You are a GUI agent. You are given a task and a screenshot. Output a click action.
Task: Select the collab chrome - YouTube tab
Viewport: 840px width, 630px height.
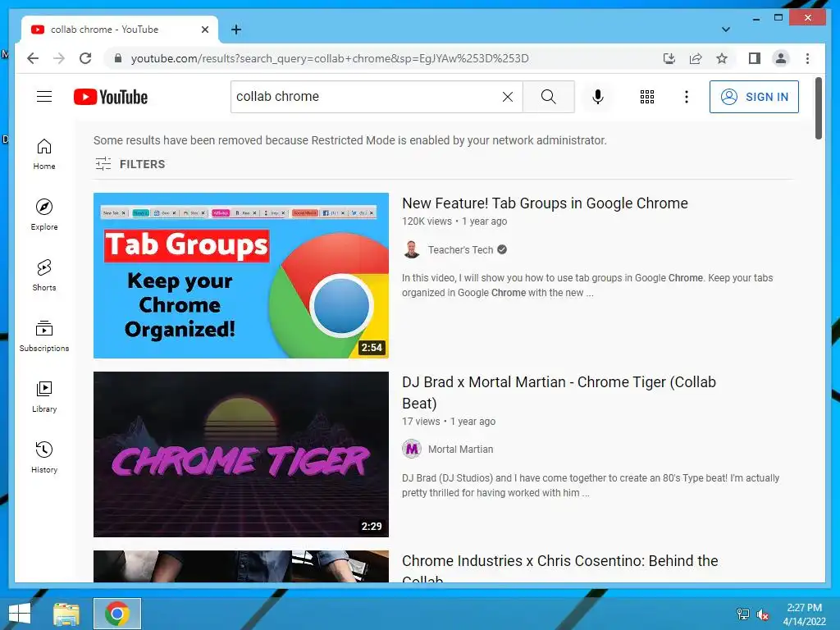119,30
